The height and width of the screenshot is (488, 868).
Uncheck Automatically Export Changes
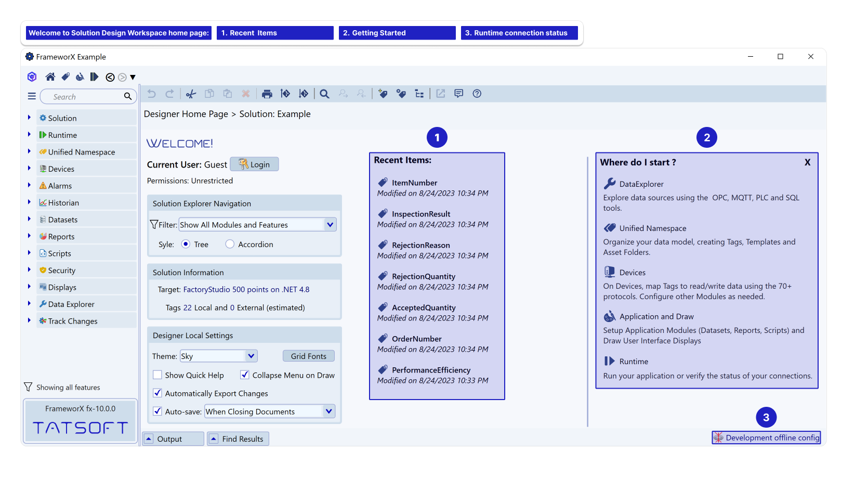(x=157, y=393)
